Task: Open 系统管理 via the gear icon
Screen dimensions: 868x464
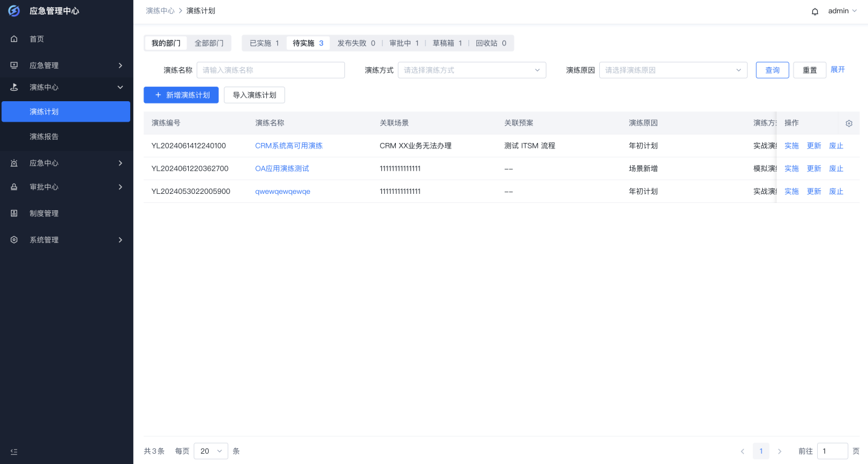Action: tap(14, 239)
